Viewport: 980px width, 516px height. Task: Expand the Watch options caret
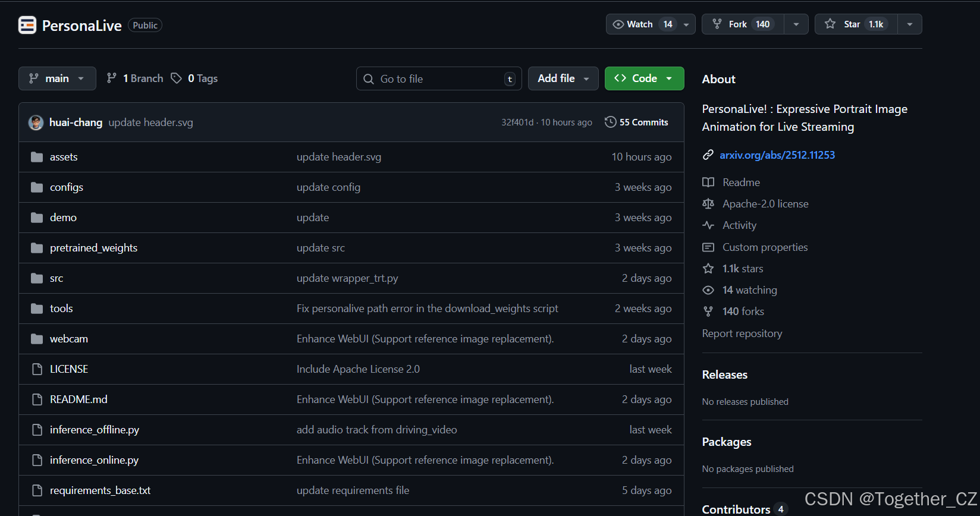[x=686, y=24]
